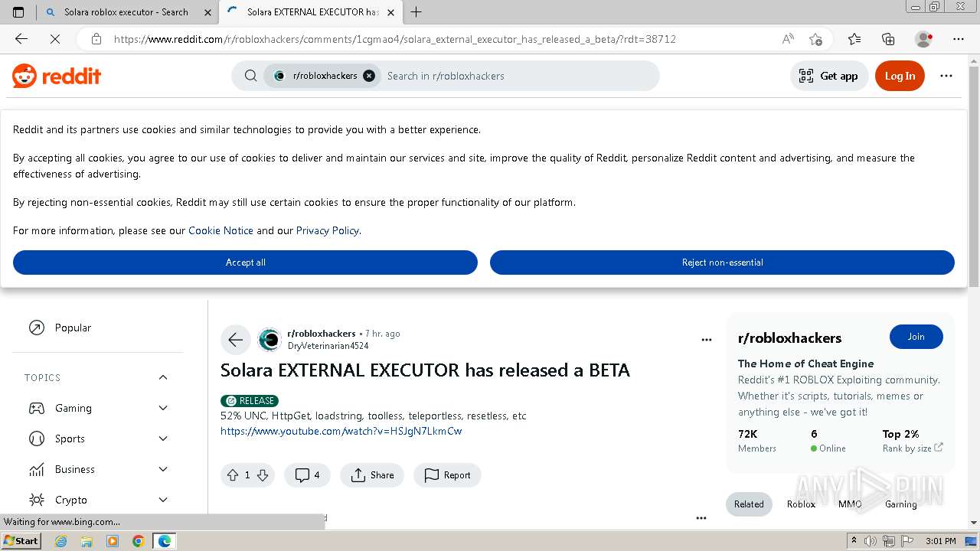Click the Reddit logo
The height and width of the screenshot is (551, 980).
(57, 76)
